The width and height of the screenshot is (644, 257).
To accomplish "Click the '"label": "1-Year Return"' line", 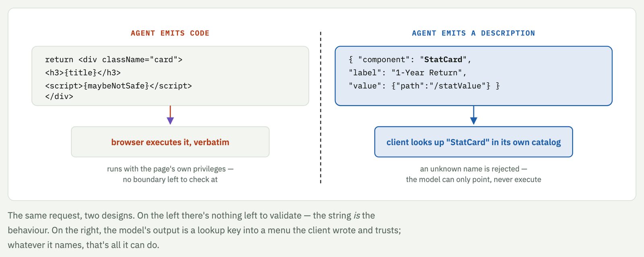I will click(x=407, y=72).
